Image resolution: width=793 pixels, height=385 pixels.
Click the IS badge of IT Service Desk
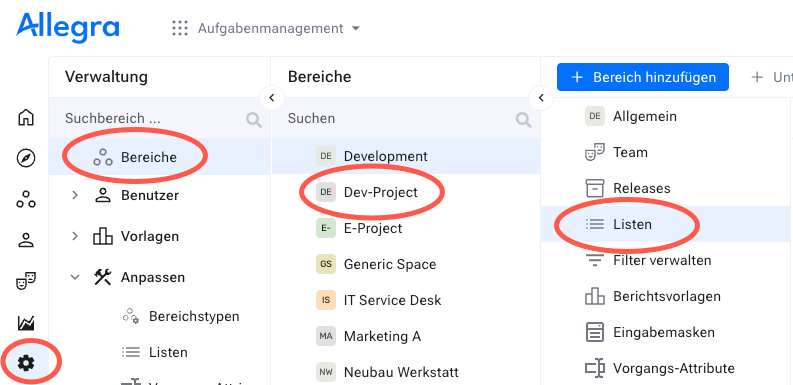326,300
